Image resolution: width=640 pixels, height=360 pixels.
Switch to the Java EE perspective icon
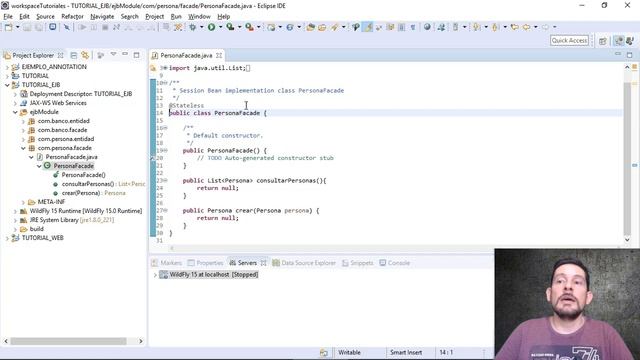point(619,41)
